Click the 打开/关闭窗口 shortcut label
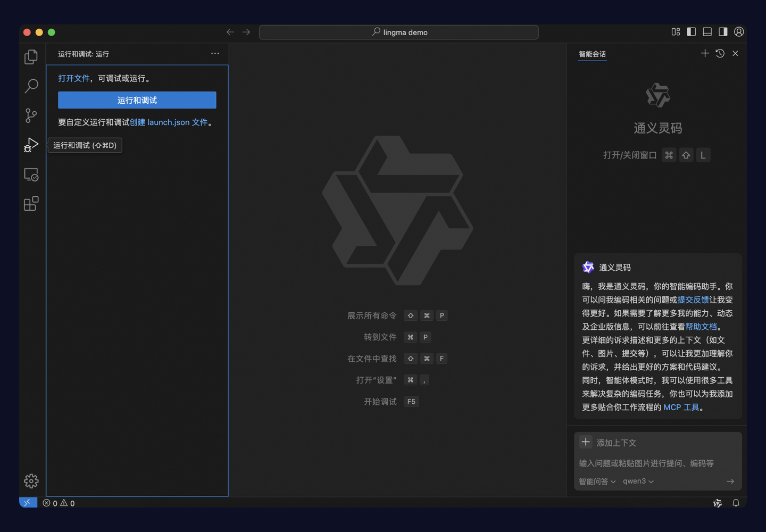Image resolution: width=766 pixels, height=532 pixels. pyautogui.click(x=630, y=155)
